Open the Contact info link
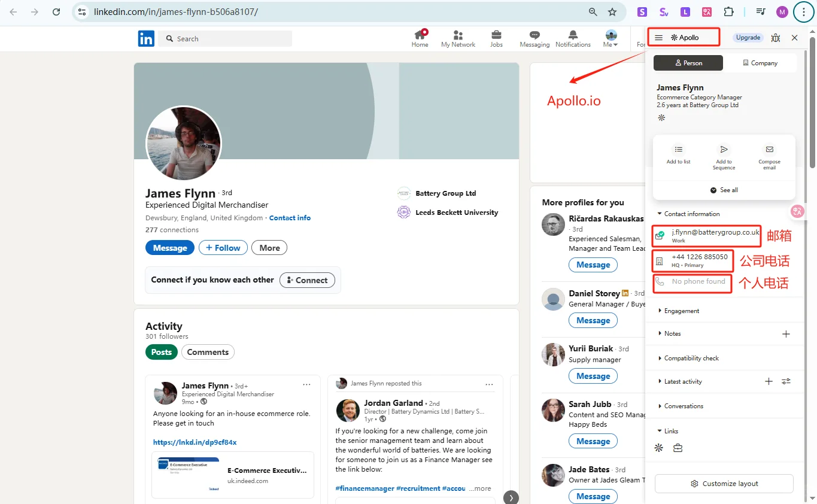 coord(290,218)
